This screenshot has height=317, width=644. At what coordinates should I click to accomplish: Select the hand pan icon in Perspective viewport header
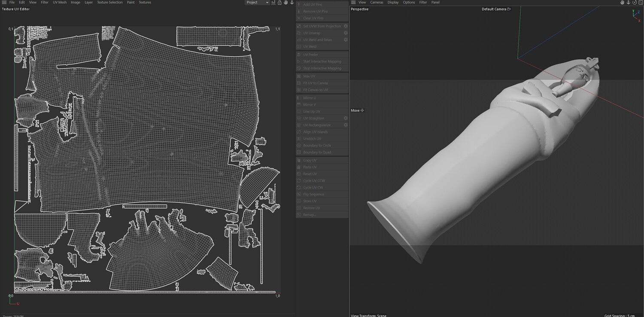[622, 3]
